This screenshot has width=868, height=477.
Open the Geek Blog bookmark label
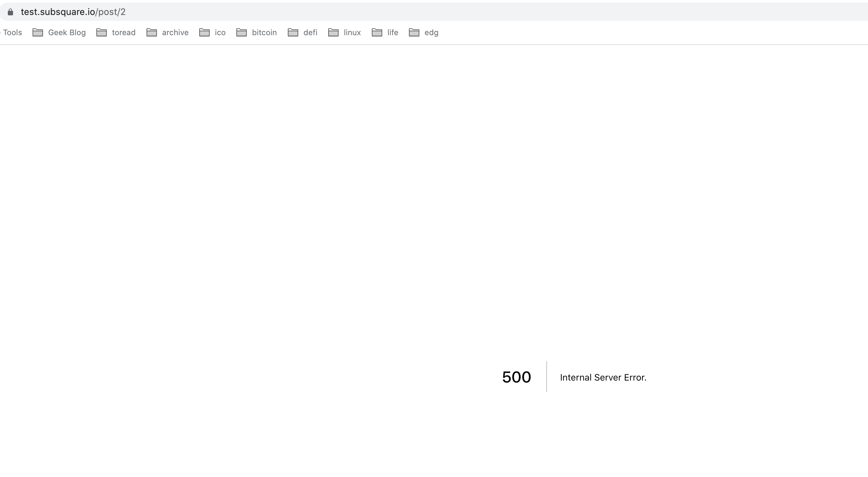67,32
